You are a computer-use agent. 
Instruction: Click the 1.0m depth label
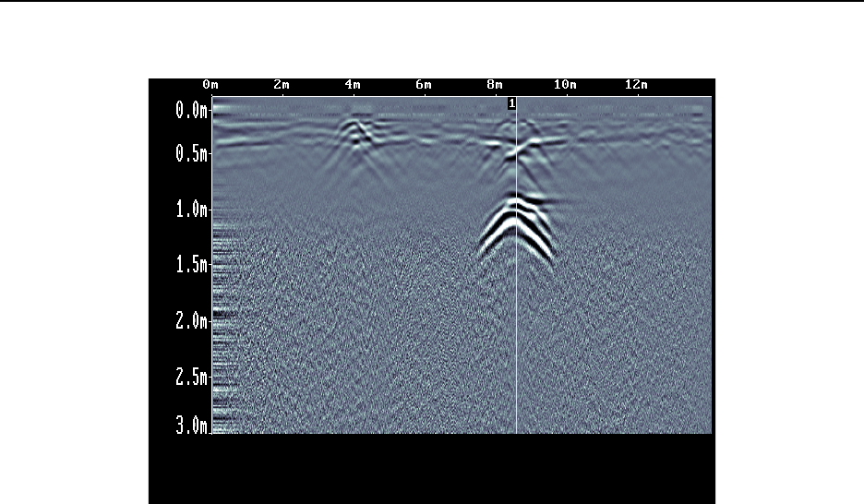(x=191, y=210)
